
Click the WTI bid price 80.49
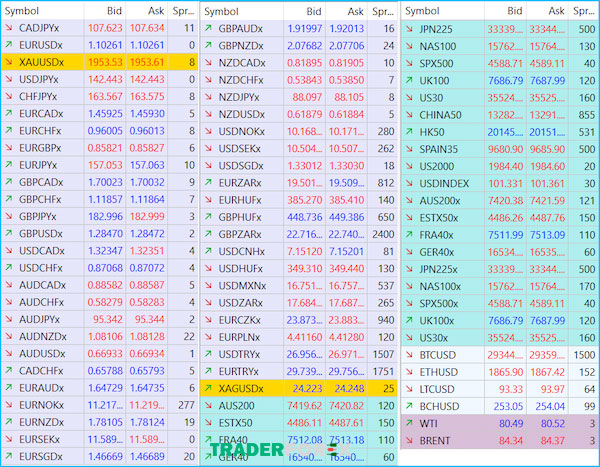510,423
